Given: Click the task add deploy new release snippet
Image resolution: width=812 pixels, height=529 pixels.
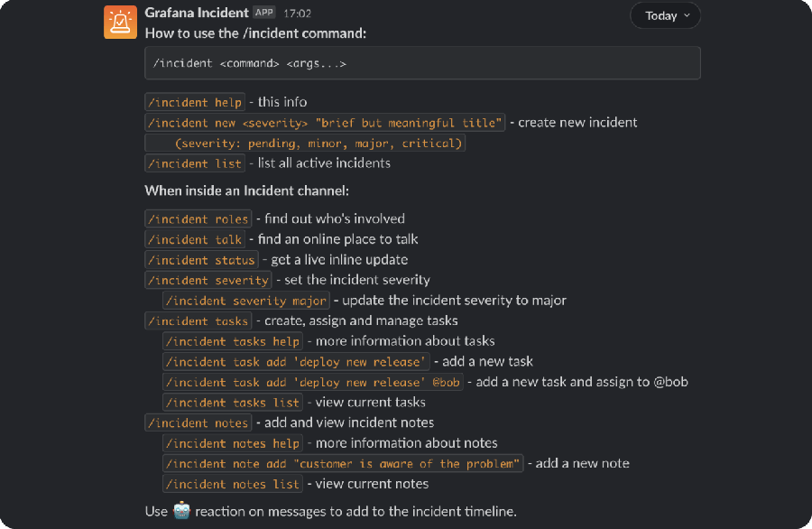Looking at the screenshot, I should pos(296,361).
